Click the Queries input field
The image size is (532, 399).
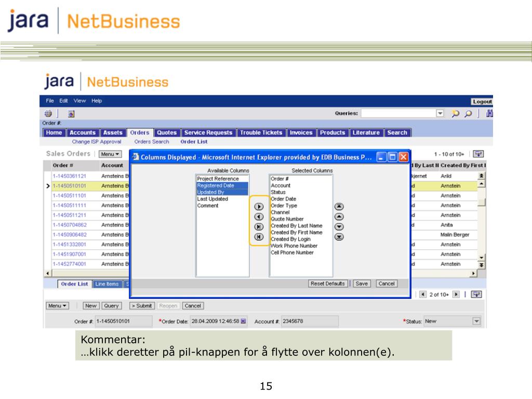[x=398, y=113]
